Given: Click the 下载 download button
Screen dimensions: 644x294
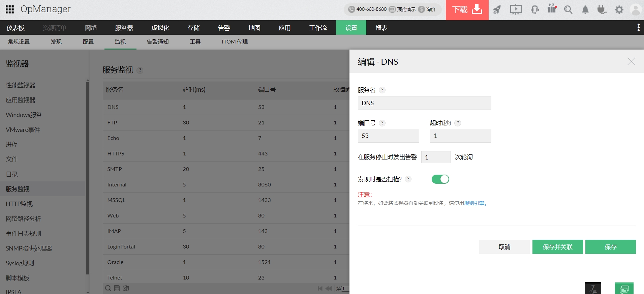Looking at the screenshot, I should pyautogui.click(x=467, y=10).
